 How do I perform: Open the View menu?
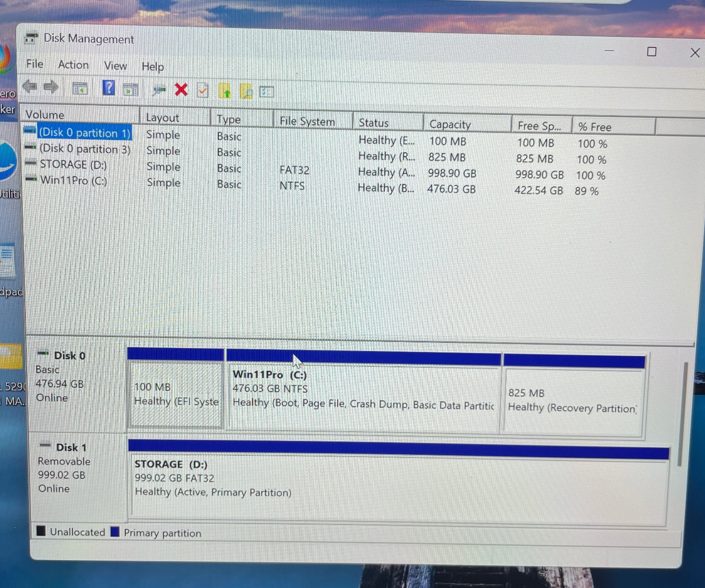point(115,66)
